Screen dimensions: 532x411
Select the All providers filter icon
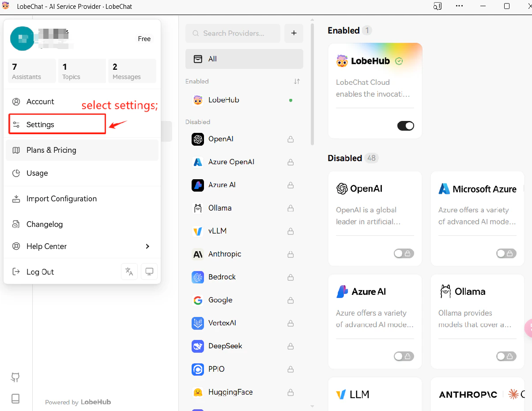click(198, 59)
